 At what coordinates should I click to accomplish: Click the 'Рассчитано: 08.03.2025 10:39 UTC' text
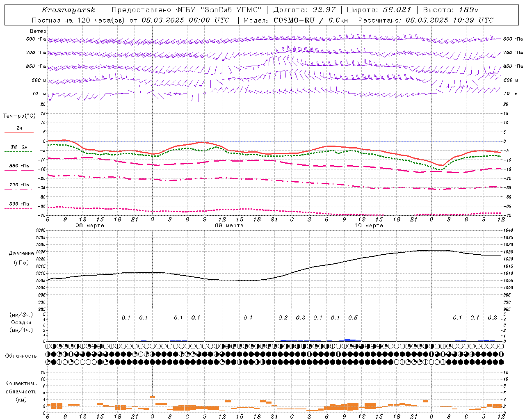click(x=426, y=20)
